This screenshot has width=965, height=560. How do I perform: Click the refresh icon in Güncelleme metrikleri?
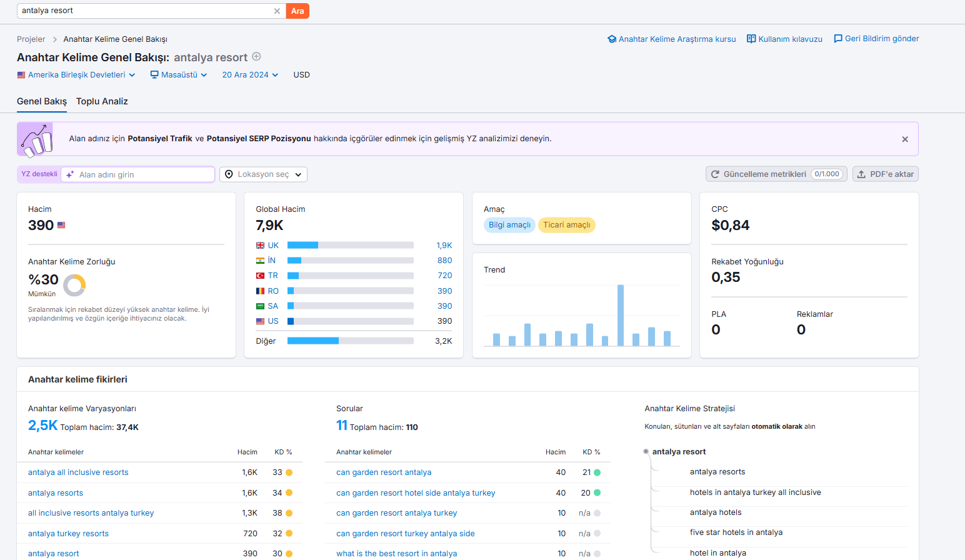pyautogui.click(x=715, y=174)
